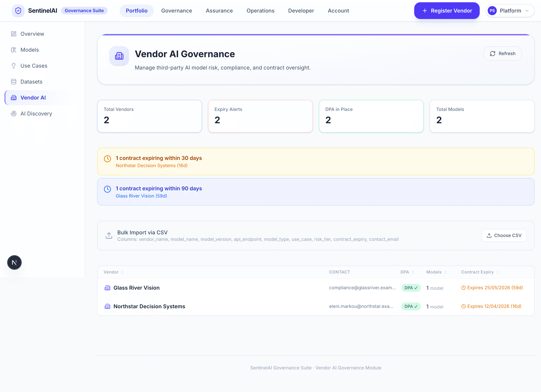This screenshot has width=541, height=392.
Task: Open the Platform dropdown
Action: pos(511,10)
